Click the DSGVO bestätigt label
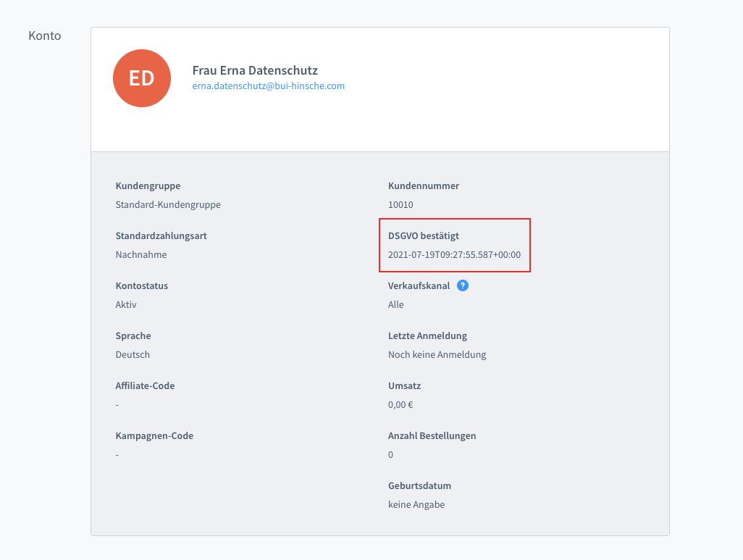 tap(424, 235)
